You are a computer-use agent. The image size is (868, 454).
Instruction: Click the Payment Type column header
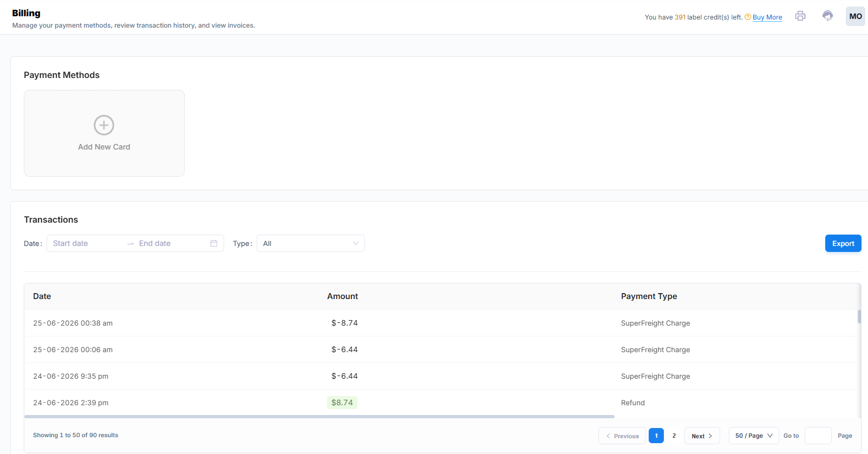click(649, 296)
